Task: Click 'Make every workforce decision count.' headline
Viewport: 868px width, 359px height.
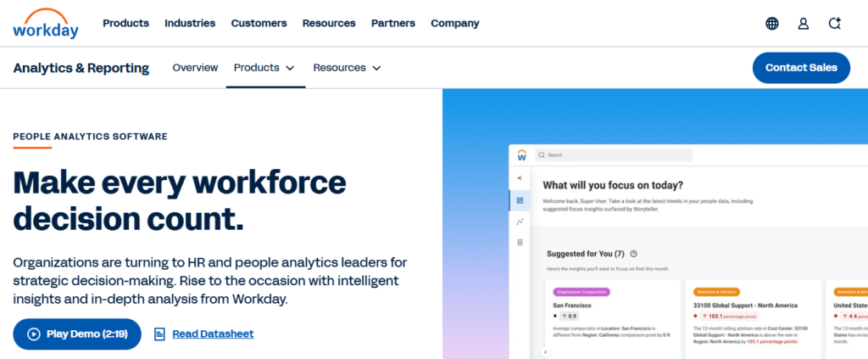Action: 180,200
